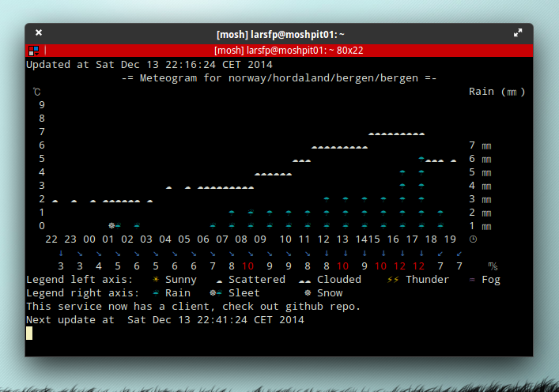
Task: Click the Scattered clouds legend icon
Action: 219,281
